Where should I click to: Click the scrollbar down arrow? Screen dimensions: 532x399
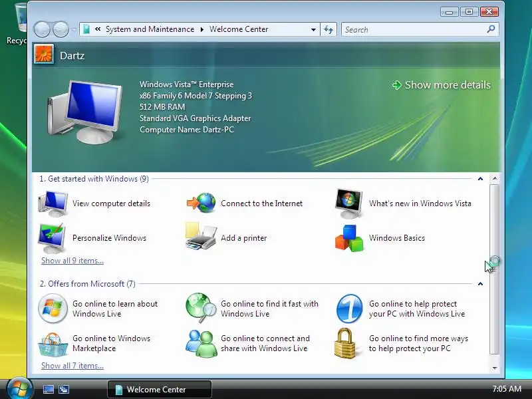[495, 368]
